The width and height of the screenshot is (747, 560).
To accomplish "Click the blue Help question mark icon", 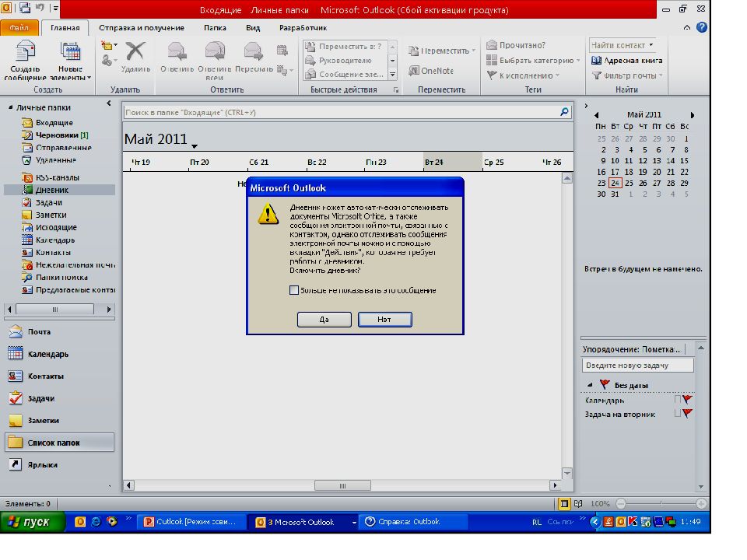I will [x=702, y=27].
